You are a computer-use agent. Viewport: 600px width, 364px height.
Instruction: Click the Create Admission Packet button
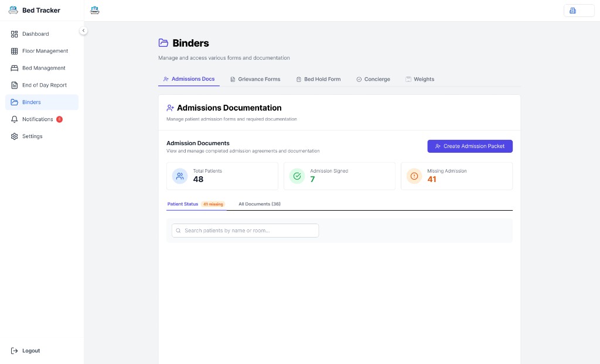470,146
